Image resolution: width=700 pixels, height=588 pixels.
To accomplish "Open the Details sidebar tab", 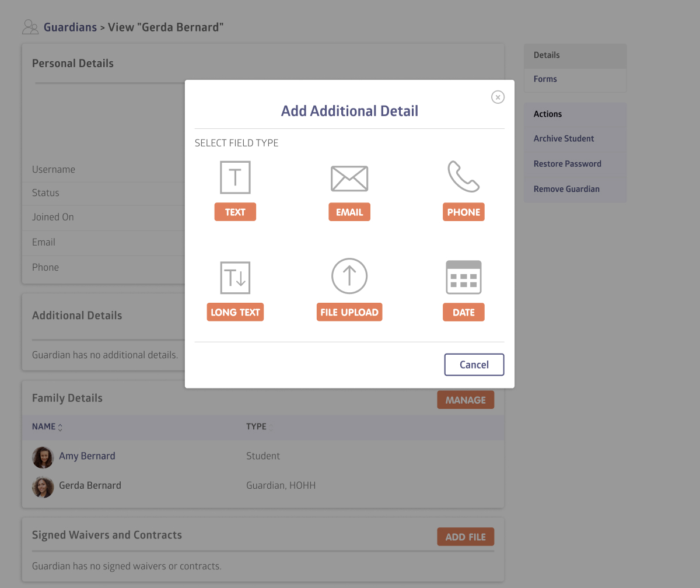I will coord(547,55).
